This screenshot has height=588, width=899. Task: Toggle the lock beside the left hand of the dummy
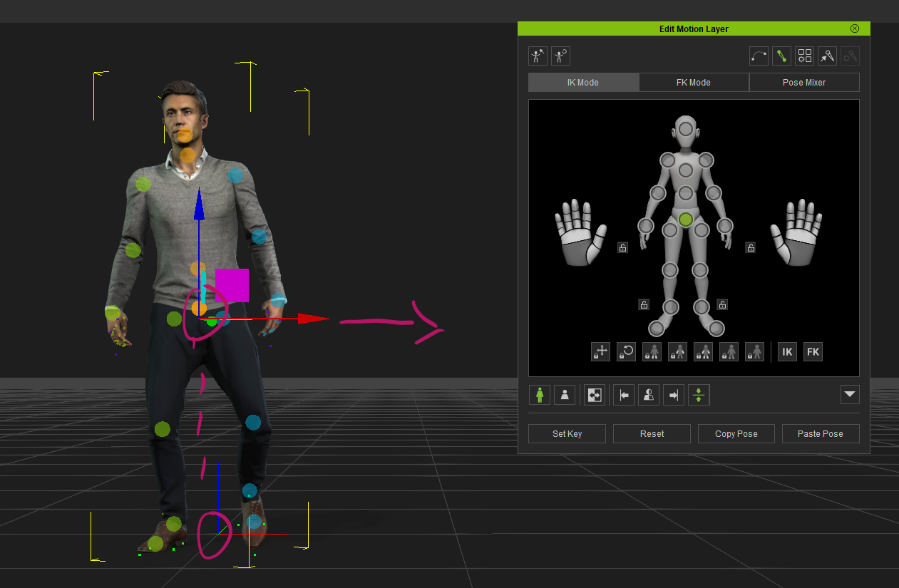pyautogui.click(x=622, y=247)
